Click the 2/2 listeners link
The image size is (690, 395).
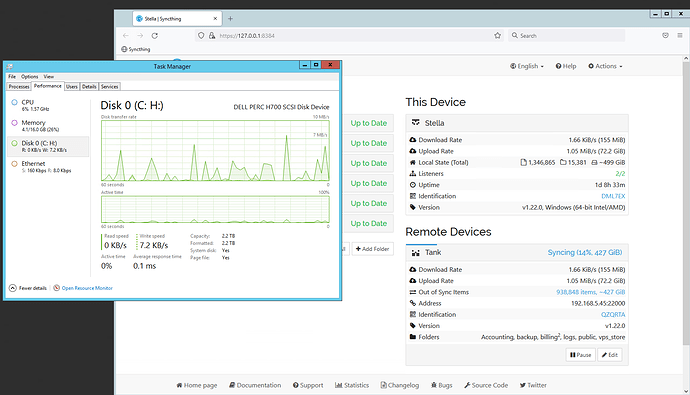pos(620,174)
